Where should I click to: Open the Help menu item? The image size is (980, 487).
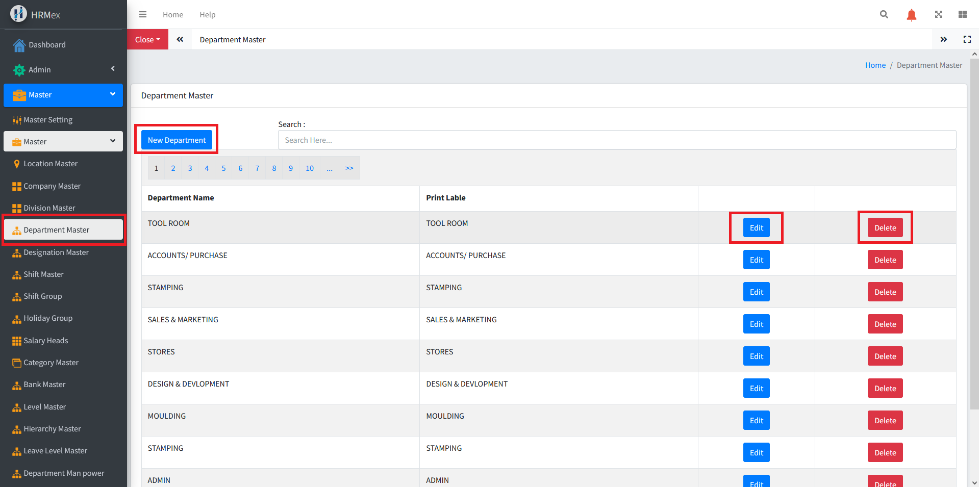(207, 15)
